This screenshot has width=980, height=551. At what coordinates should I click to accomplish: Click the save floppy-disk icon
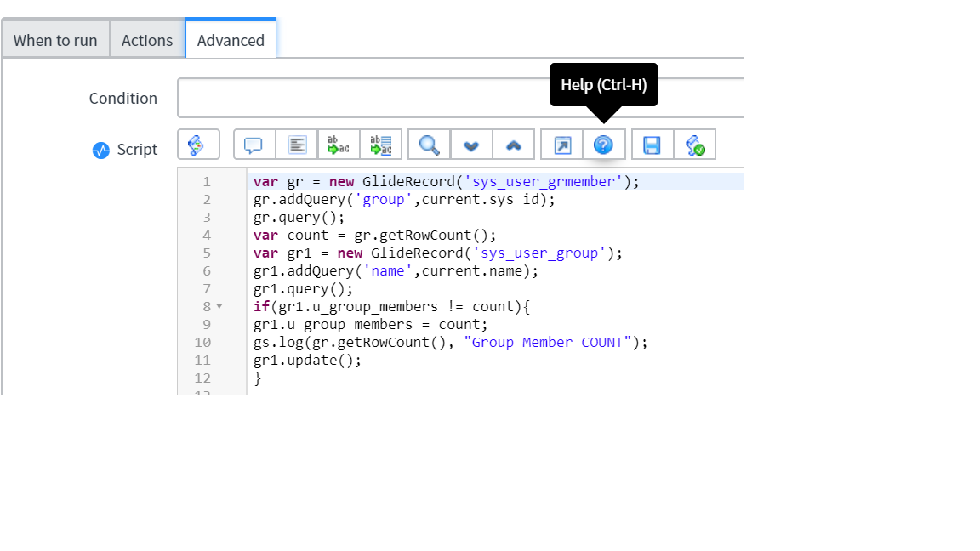pos(652,145)
